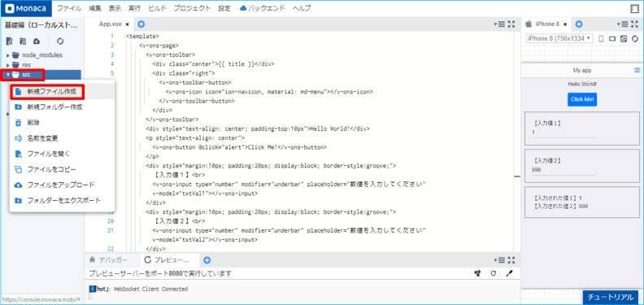Choose 名前を変更 from context menu
644x305 pixels.
62,138
